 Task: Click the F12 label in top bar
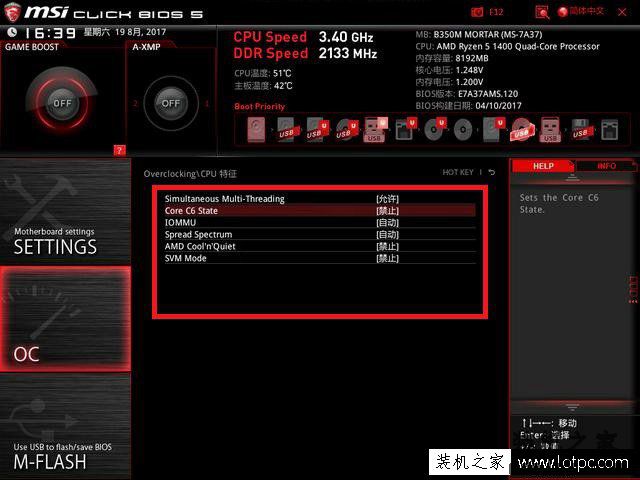click(496, 12)
